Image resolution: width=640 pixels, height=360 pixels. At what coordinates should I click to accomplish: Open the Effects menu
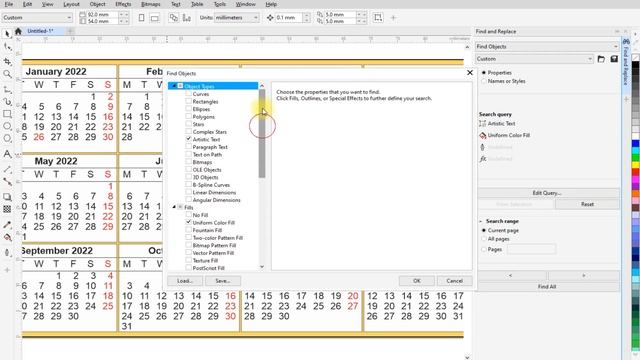click(x=123, y=4)
